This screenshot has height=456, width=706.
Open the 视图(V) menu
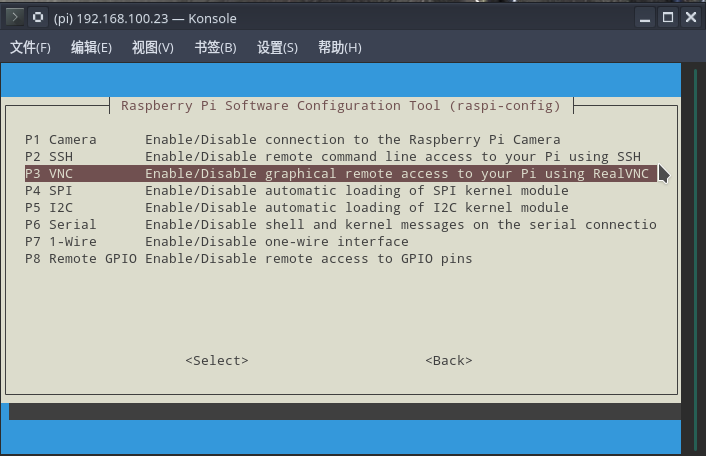point(153,47)
